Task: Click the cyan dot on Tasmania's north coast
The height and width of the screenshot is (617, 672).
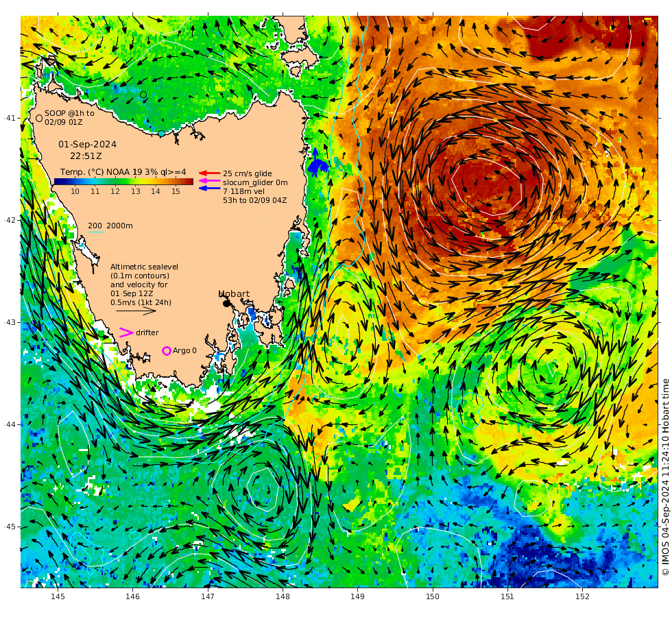Action: 161,134
